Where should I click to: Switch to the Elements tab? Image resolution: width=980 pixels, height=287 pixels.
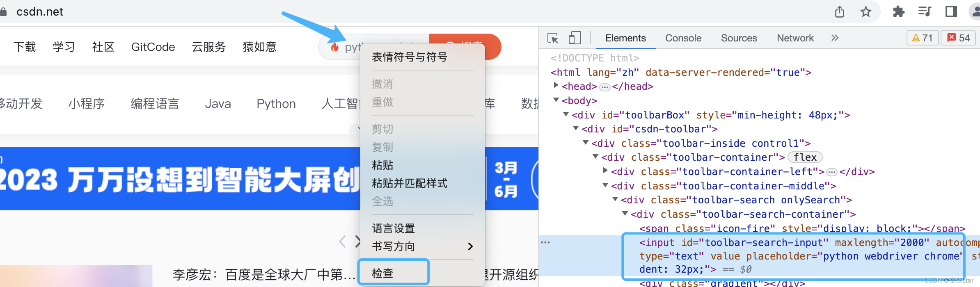pyautogui.click(x=625, y=38)
